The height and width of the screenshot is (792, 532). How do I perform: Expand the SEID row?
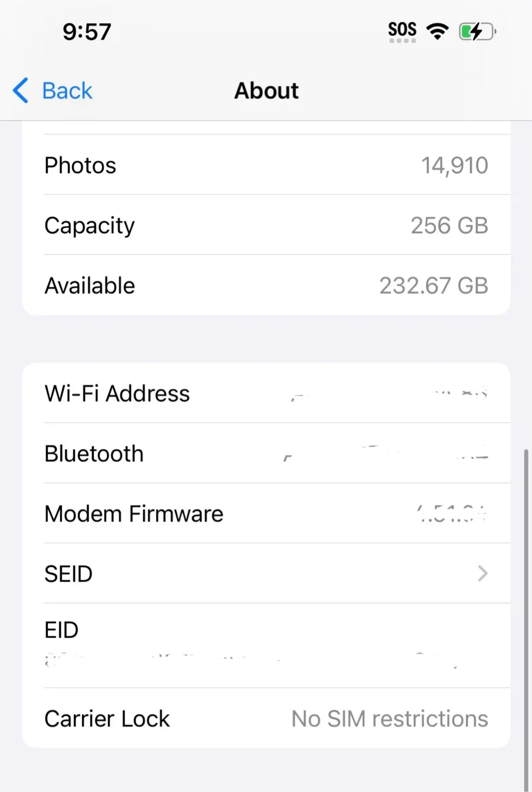click(x=266, y=574)
